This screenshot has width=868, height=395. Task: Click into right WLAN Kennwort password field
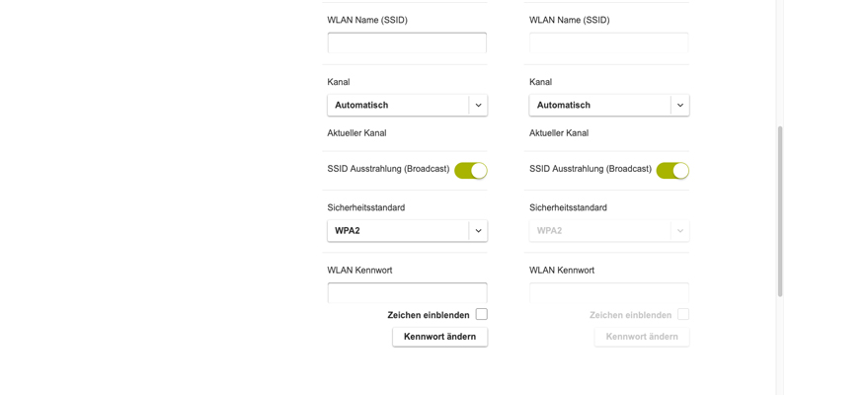tap(608, 293)
